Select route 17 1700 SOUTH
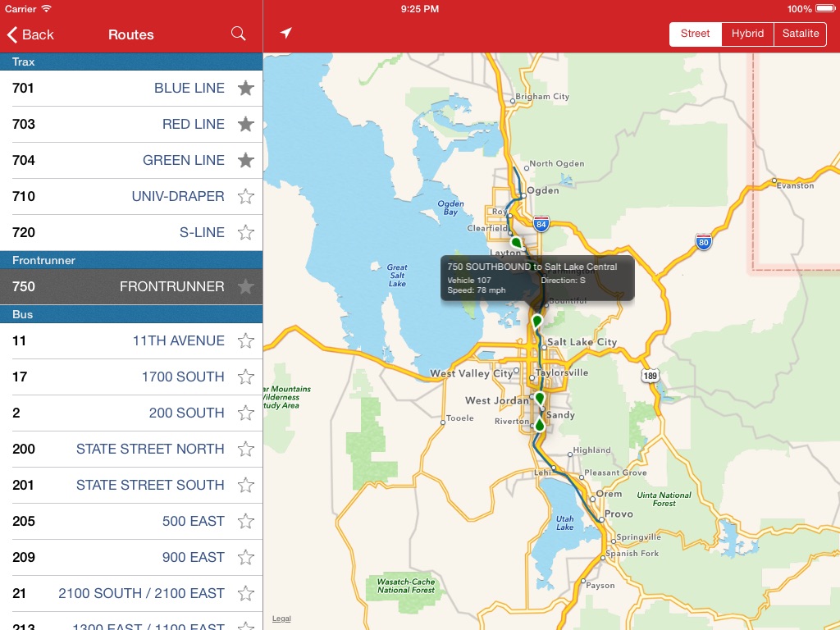This screenshot has width=840, height=630. tap(131, 377)
